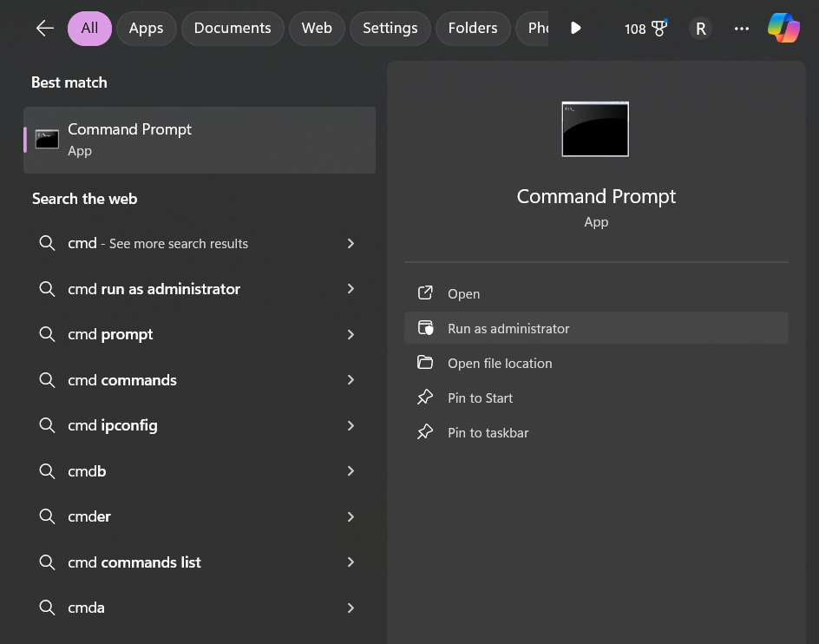Go back with the left arrow icon

[45, 29]
